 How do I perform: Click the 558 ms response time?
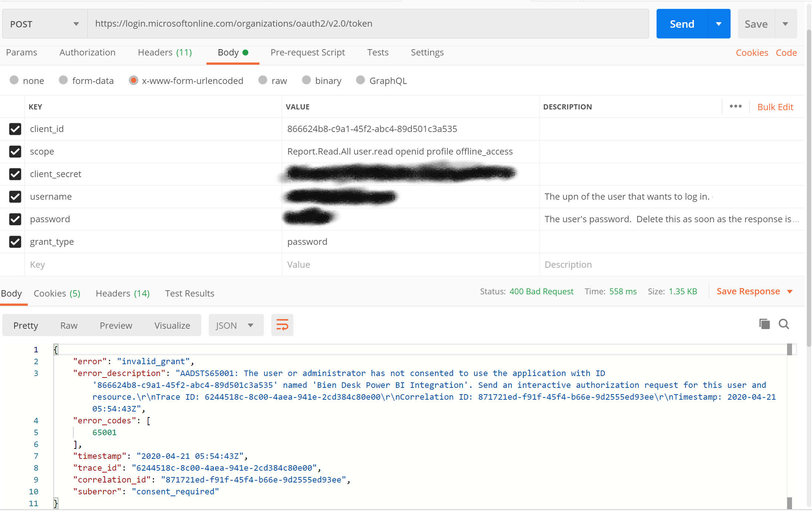pos(623,291)
